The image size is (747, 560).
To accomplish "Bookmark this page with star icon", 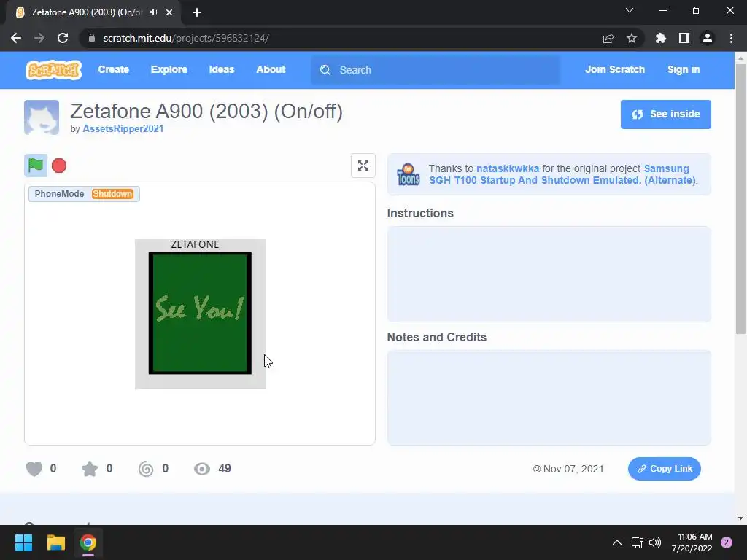I will pos(632,38).
